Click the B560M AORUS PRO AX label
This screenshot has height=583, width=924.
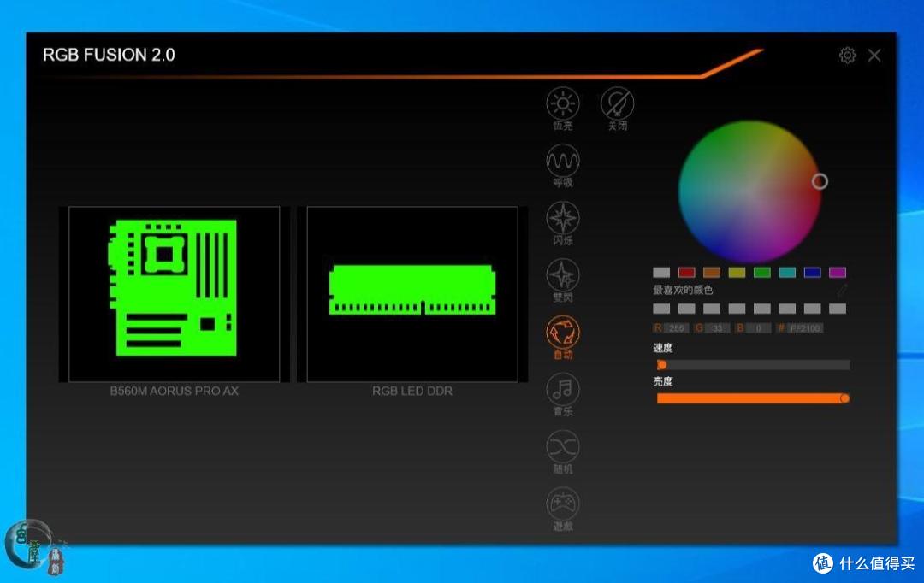pos(175,391)
